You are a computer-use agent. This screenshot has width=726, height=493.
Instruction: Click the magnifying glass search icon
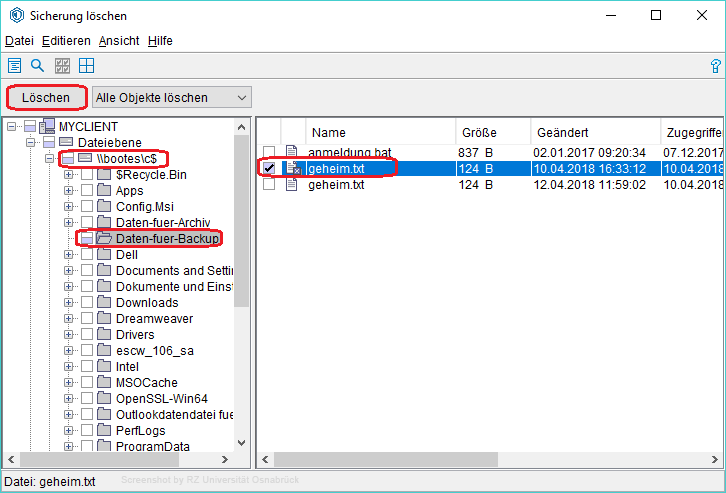click(x=38, y=66)
